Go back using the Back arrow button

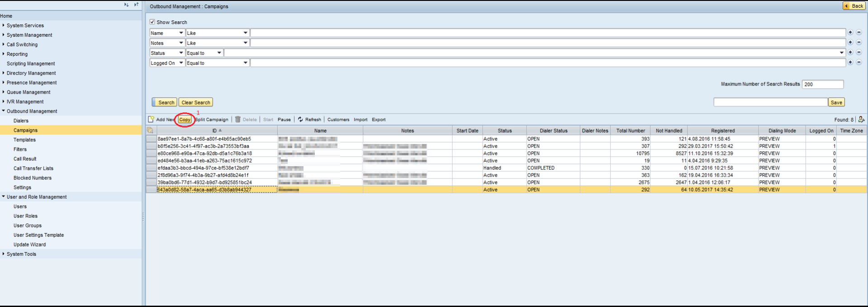854,6
